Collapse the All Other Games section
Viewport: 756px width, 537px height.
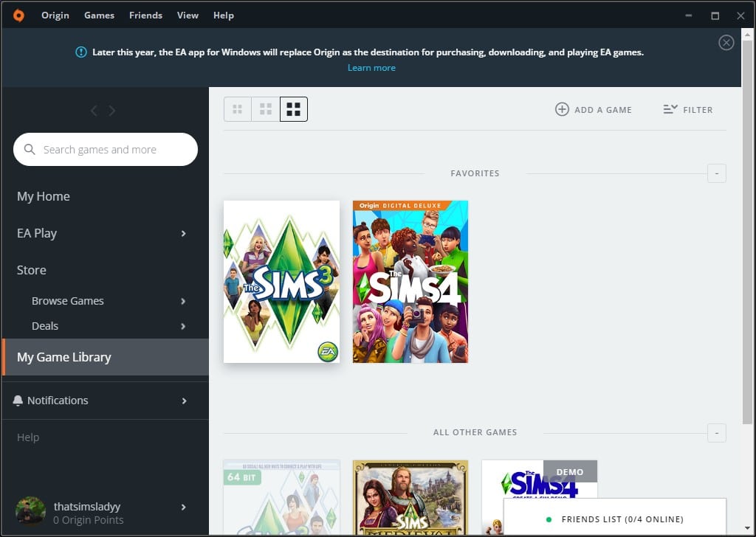tap(716, 433)
